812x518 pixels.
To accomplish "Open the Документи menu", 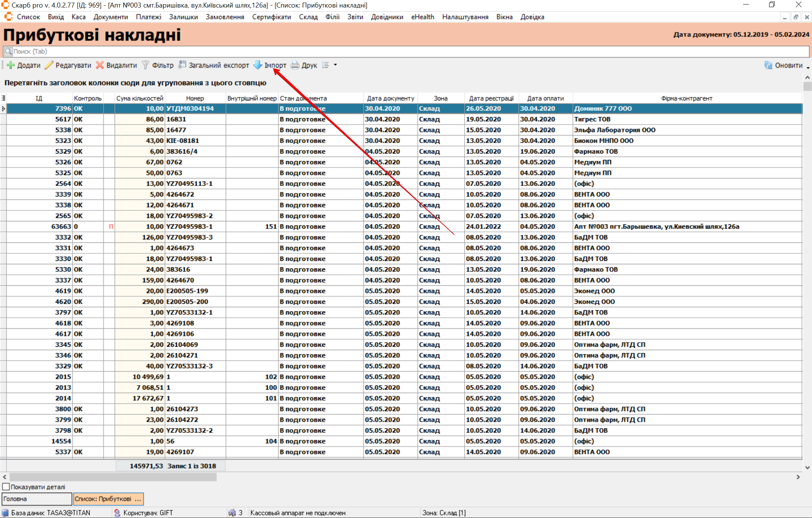I will pyautogui.click(x=111, y=17).
